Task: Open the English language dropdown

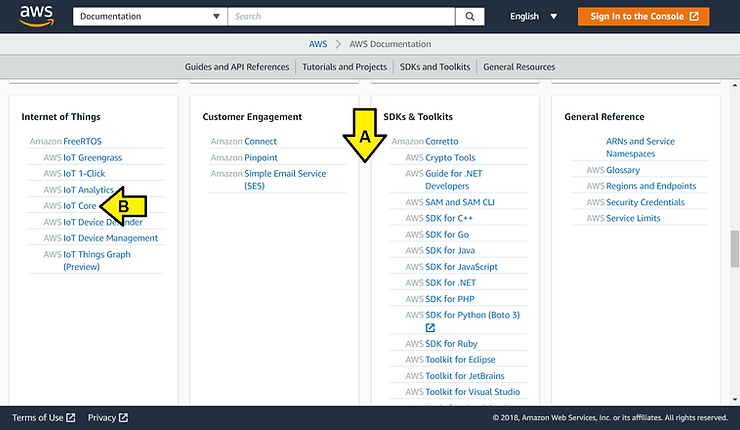Action: tap(533, 17)
